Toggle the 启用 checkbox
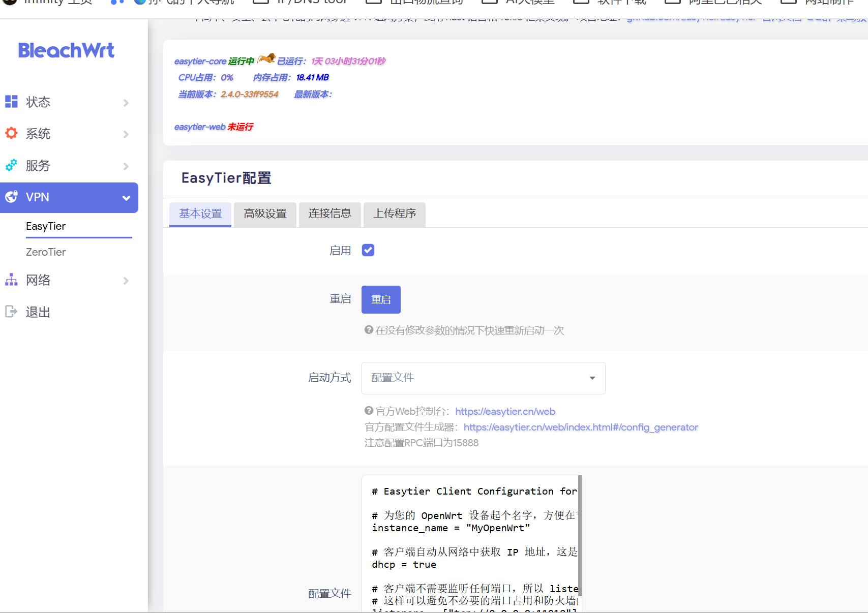This screenshot has height=613, width=868. (x=368, y=250)
